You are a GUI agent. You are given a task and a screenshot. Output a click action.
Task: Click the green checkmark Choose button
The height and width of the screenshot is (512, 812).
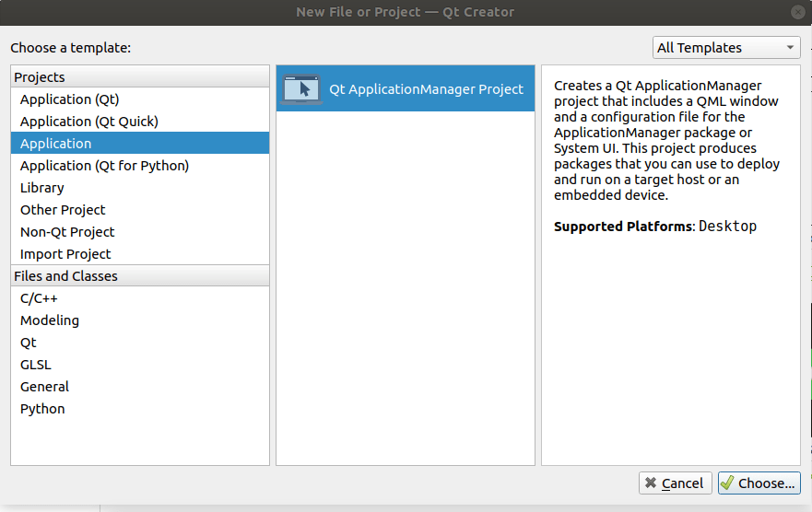click(x=759, y=483)
